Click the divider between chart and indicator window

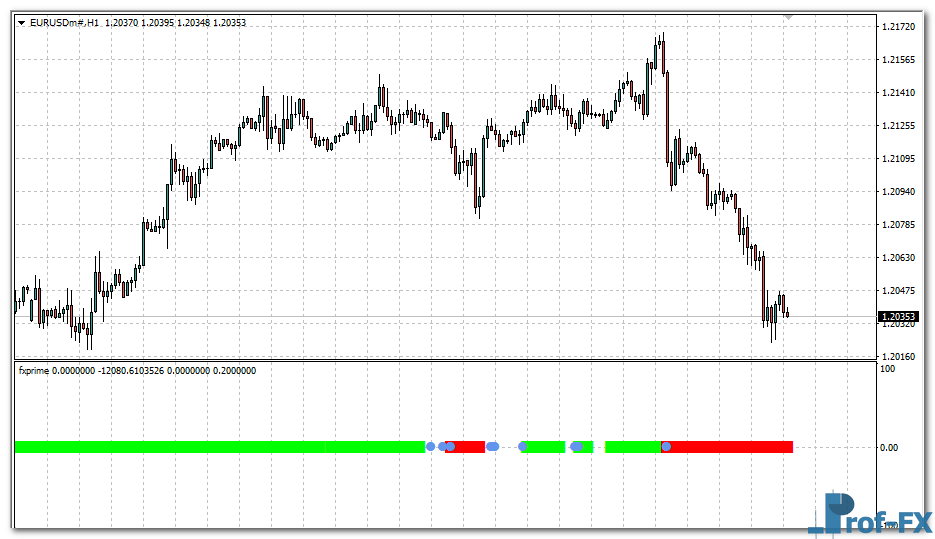coord(440,361)
